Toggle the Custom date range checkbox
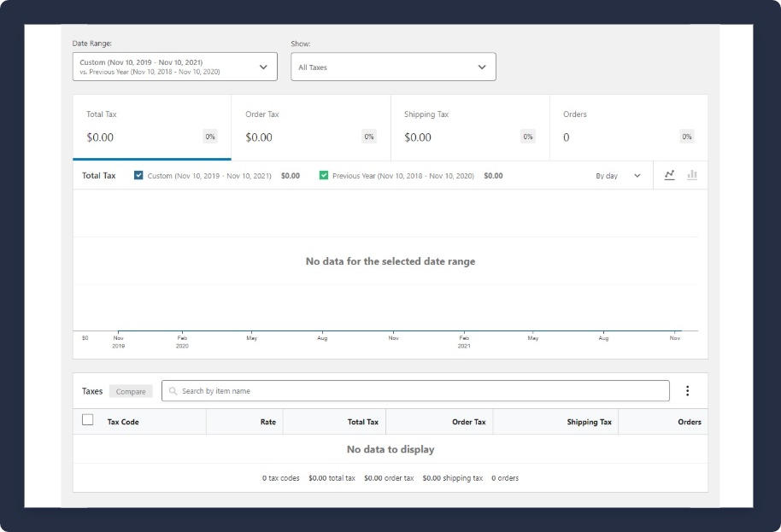781x532 pixels. point(138,175)
